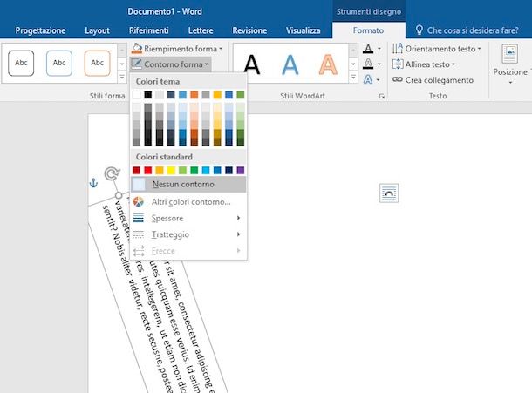Open the Tratteggio submenu
The width and height of the screenshot is (532, 393).
tap(188, 234)
